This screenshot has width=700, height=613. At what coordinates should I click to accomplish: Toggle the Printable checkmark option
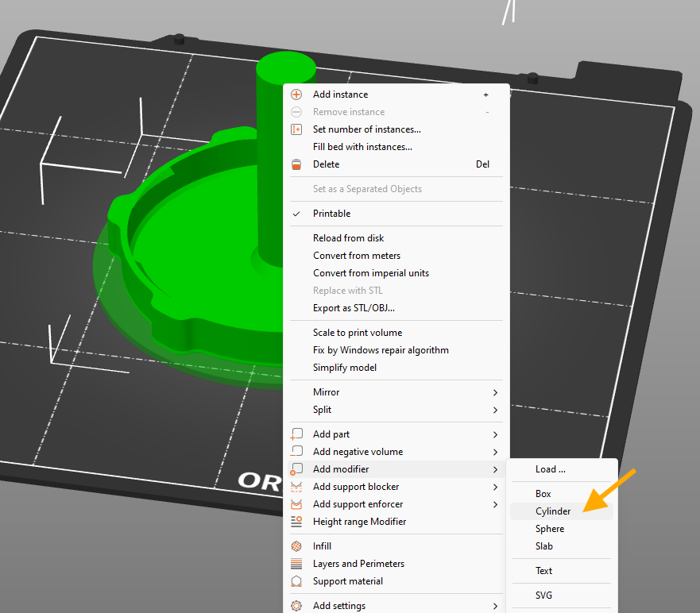point(331,214)
